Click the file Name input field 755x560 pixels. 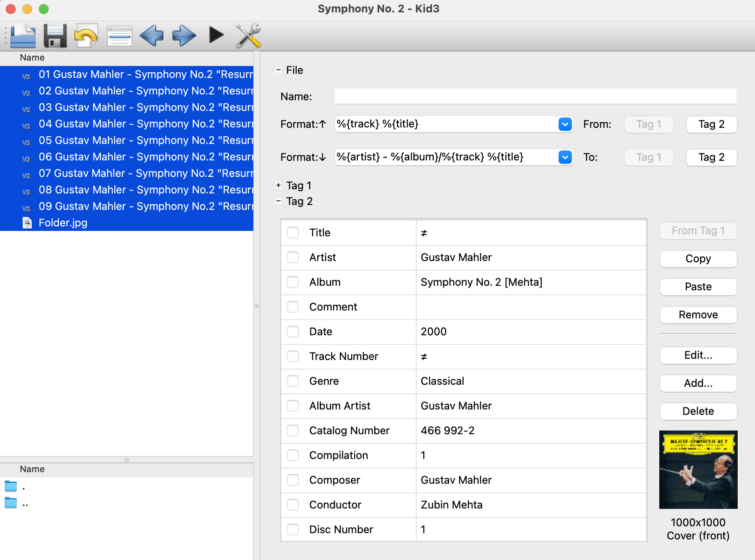click(535, 96)
